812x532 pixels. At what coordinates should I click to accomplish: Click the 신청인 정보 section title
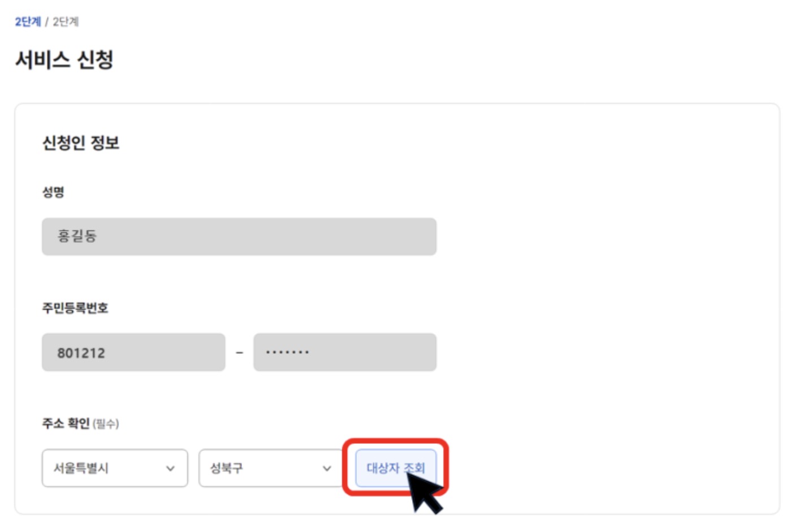[x=81, y=143]
